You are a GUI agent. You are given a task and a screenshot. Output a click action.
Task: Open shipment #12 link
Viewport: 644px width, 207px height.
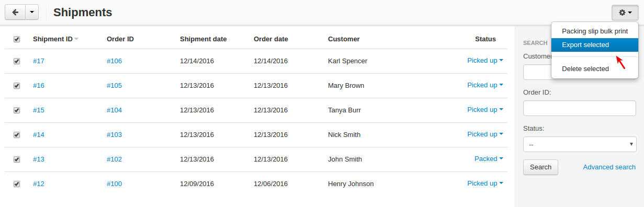[39, 184]
